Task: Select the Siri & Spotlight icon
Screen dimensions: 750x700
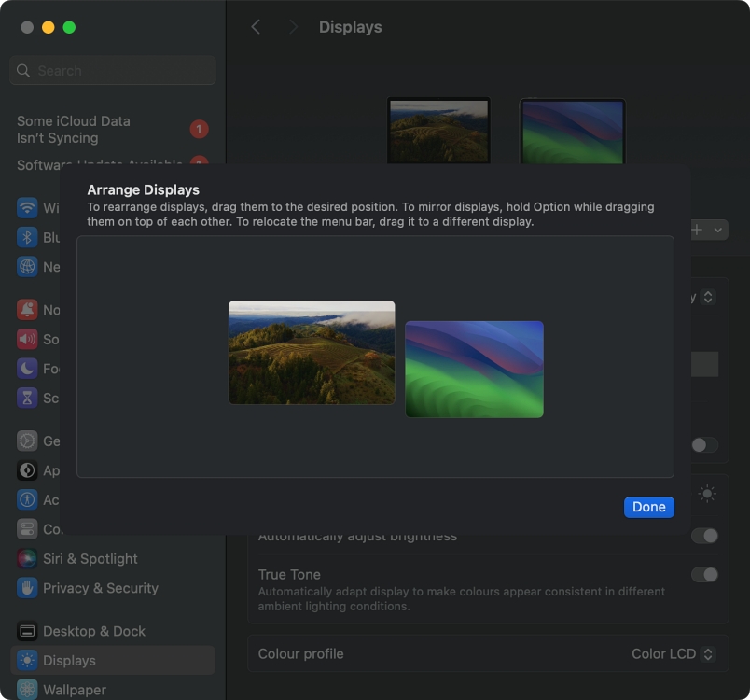Action: 27,558
